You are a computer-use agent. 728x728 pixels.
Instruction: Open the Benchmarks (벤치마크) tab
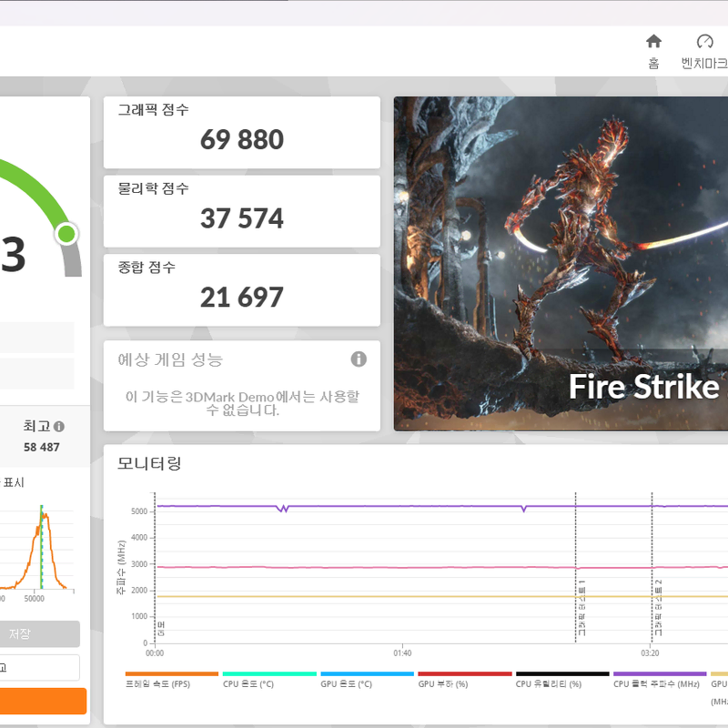tap(704, 51)
